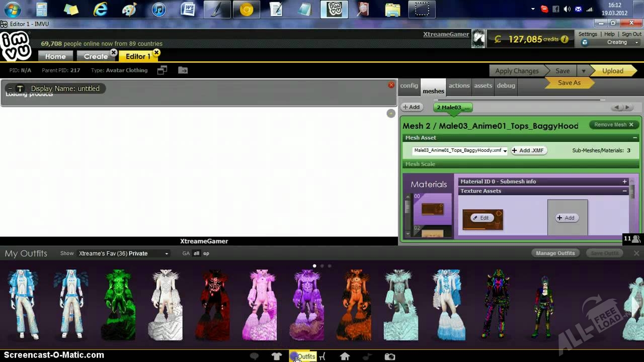Open the home rooms icon in bottom bar
This screenshot has height=362, width=644.
click(x=345, y=356)
